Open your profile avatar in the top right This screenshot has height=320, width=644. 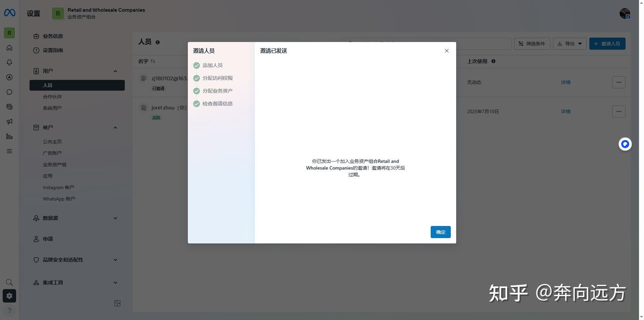click(624, 13)
